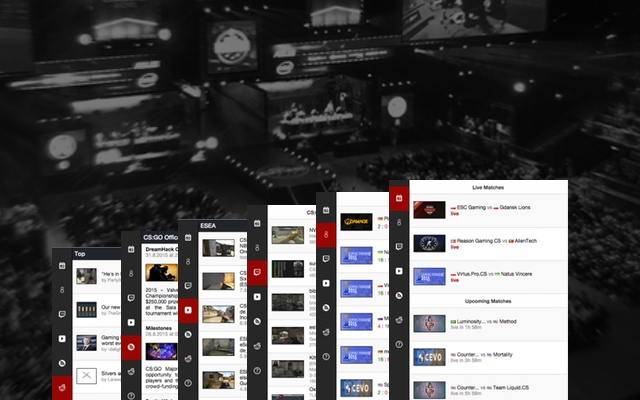640x400 pixels.
Task: Click the calendar icon in the ESEA panel
Action: click(x=188, y=237)
